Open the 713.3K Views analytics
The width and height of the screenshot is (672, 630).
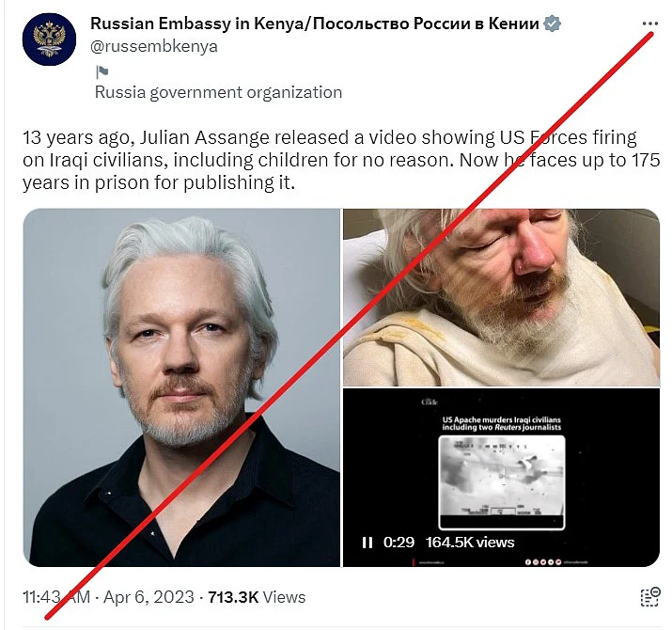pyautogui.click(x=257, y=597)
